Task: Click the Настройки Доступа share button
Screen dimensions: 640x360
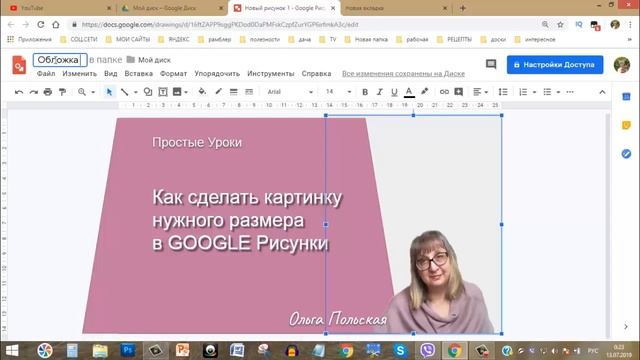Action: click(555, 65)
